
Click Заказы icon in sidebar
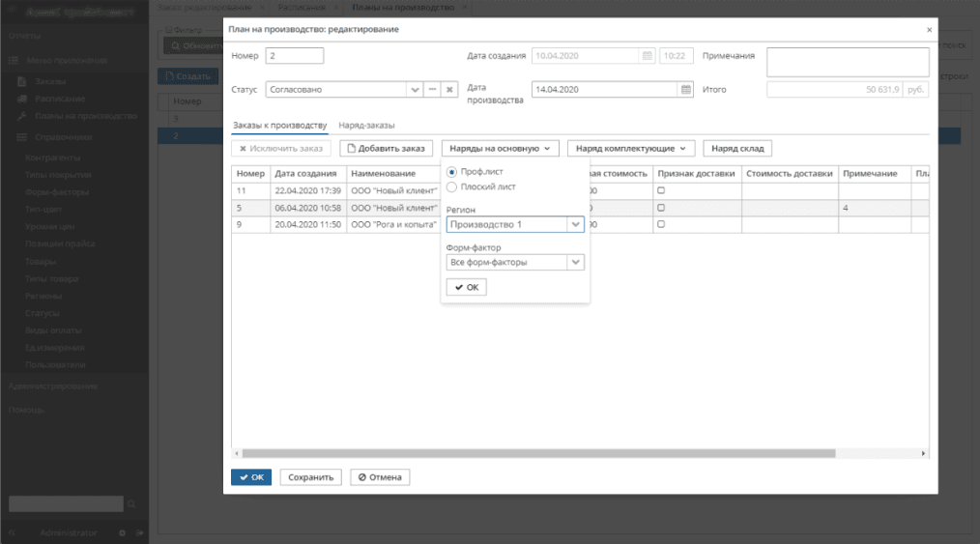tap(22, 81)
